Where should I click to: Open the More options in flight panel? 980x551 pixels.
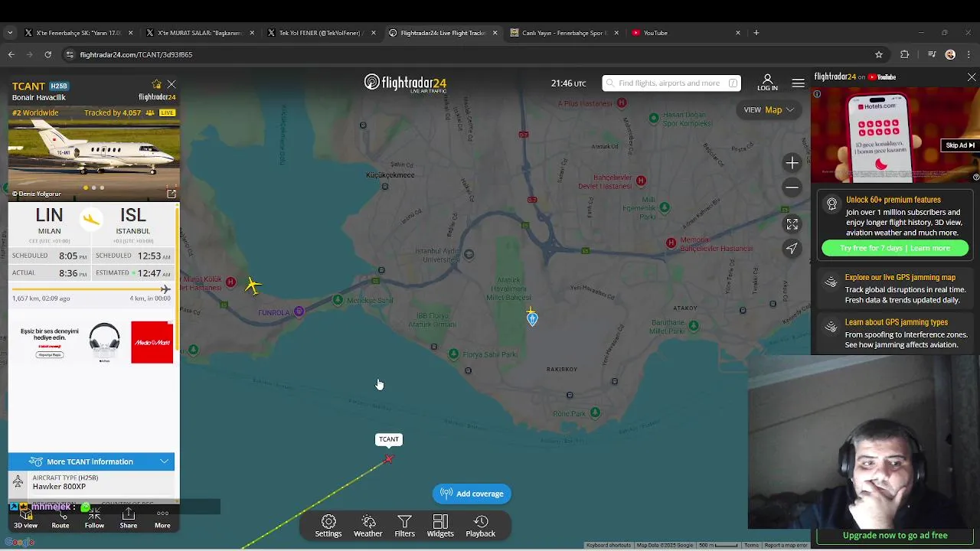pos(162,518)
